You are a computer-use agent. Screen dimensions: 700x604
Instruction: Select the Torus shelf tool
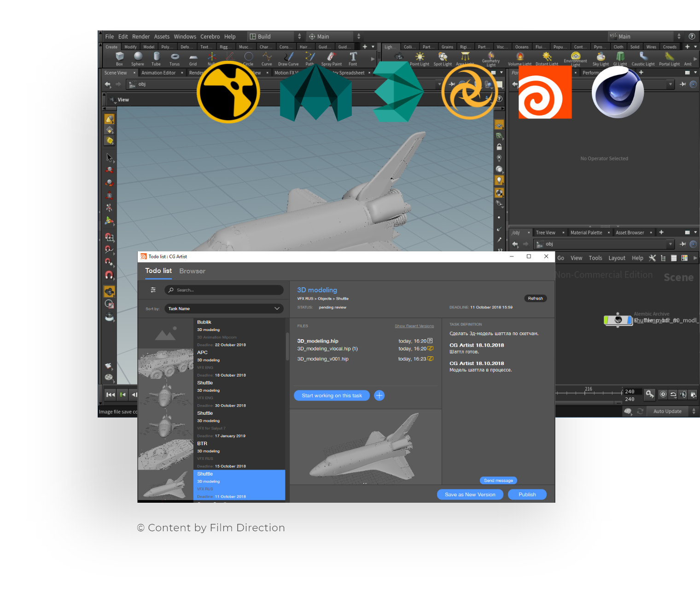175,58
